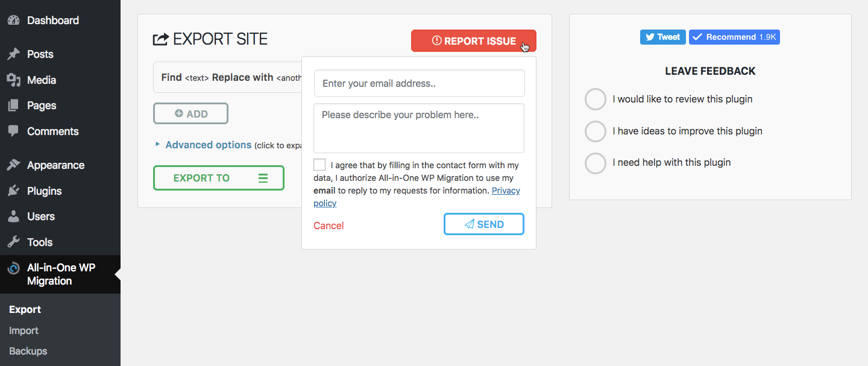Click the Comments speech bubble icon

13,131
